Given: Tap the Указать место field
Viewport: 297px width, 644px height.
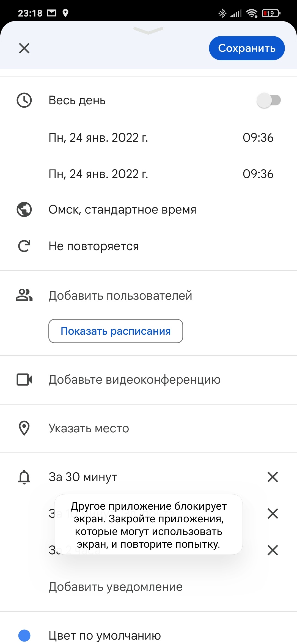Looking at the screenshot, I should click(89, 428).
